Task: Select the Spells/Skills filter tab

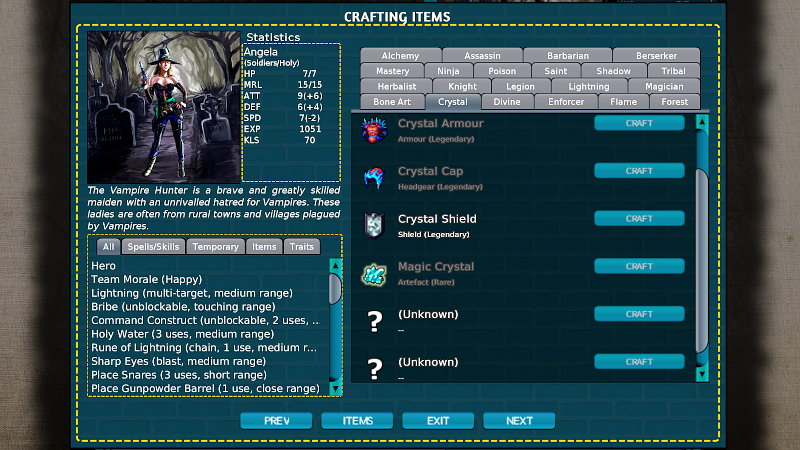Action: tap(154, 247)
